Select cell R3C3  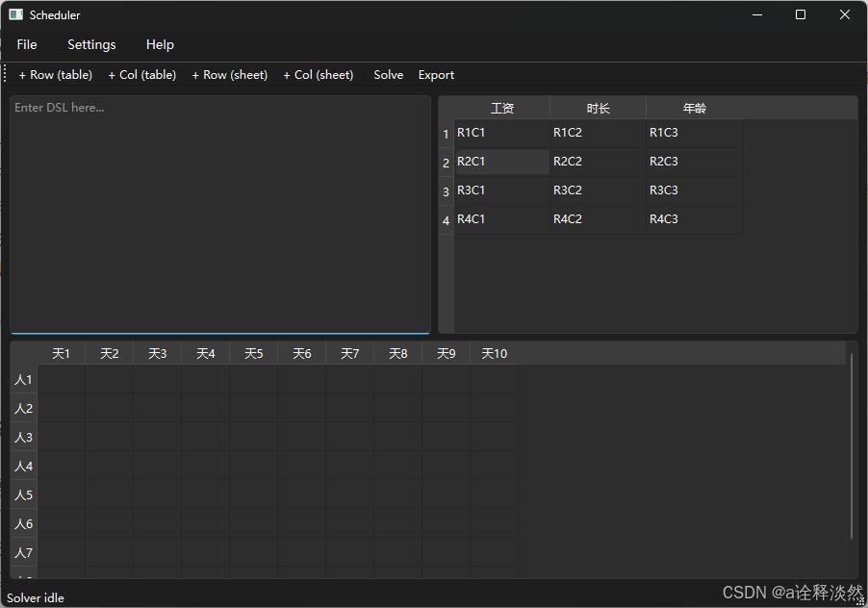tap(694, 190)
